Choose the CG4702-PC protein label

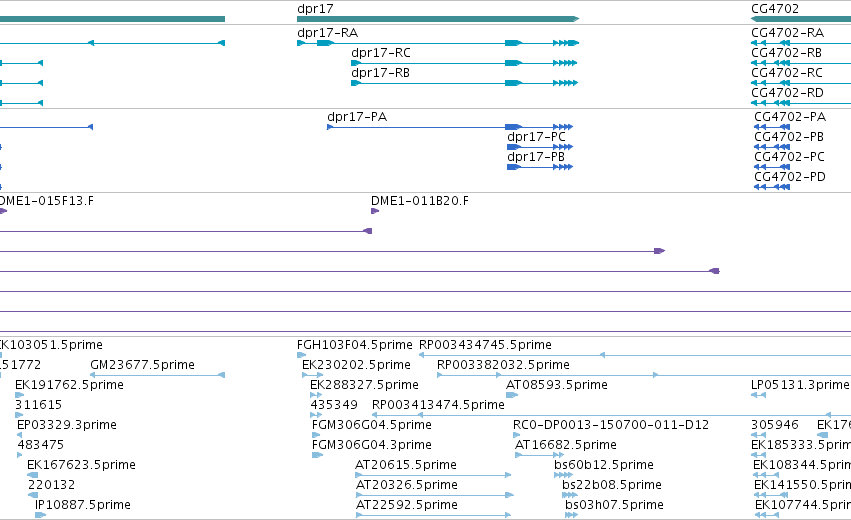(790, 157)
